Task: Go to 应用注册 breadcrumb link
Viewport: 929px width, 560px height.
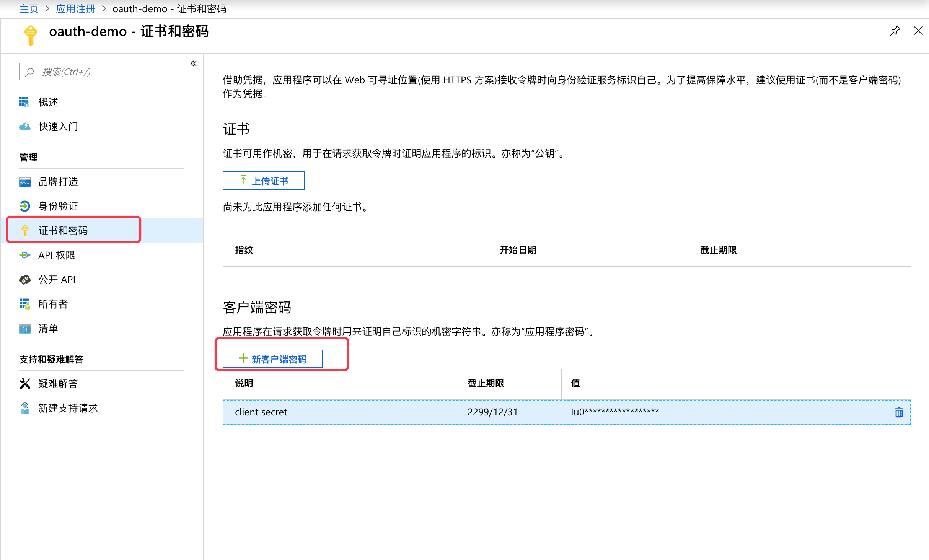Action: pos(75,9)
